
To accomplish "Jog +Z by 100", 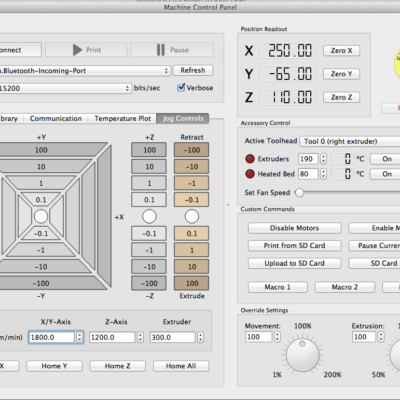I will click(149, 150).
